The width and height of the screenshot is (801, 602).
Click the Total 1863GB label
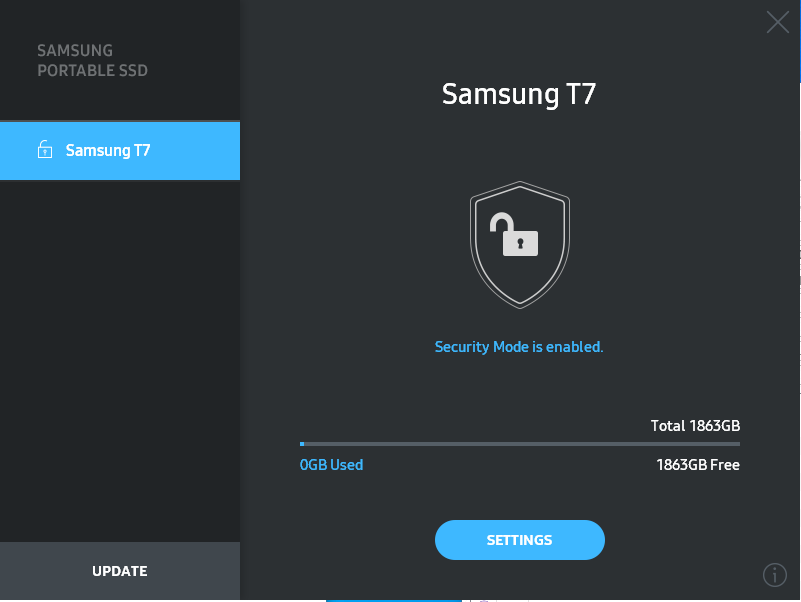click(695, 425)
